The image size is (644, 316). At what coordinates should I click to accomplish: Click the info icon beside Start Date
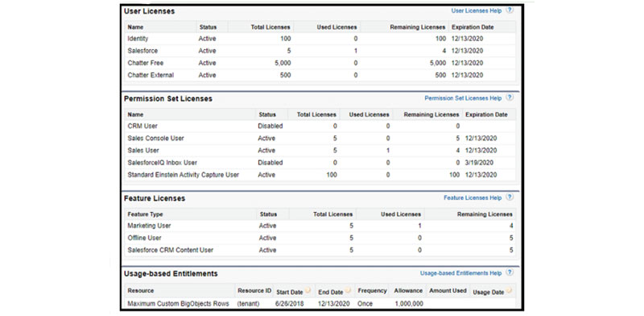pos(308,291)
